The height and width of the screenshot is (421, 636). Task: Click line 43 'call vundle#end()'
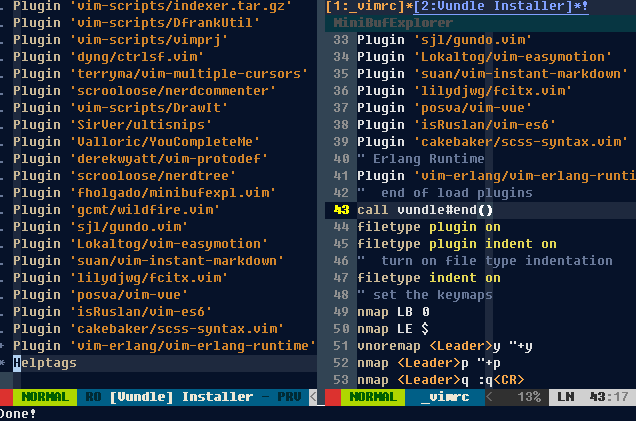click(x=425, y=210)
